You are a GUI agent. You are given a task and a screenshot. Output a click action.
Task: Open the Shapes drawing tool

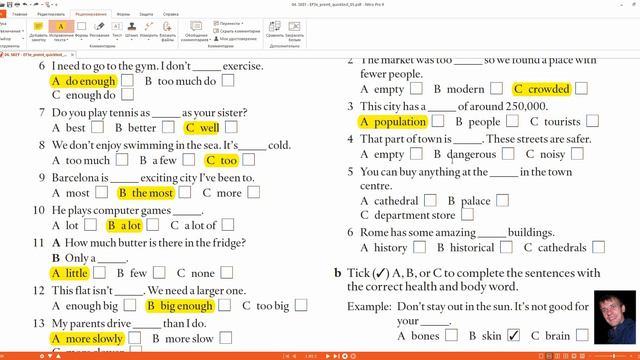(x=82, y=26)
